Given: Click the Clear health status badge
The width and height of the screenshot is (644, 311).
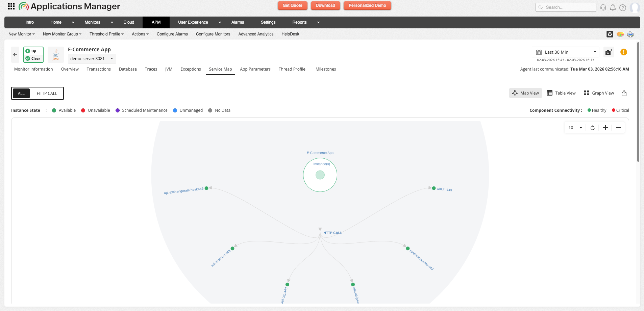Looking at the screenshot, I should (x=33, y=58).
